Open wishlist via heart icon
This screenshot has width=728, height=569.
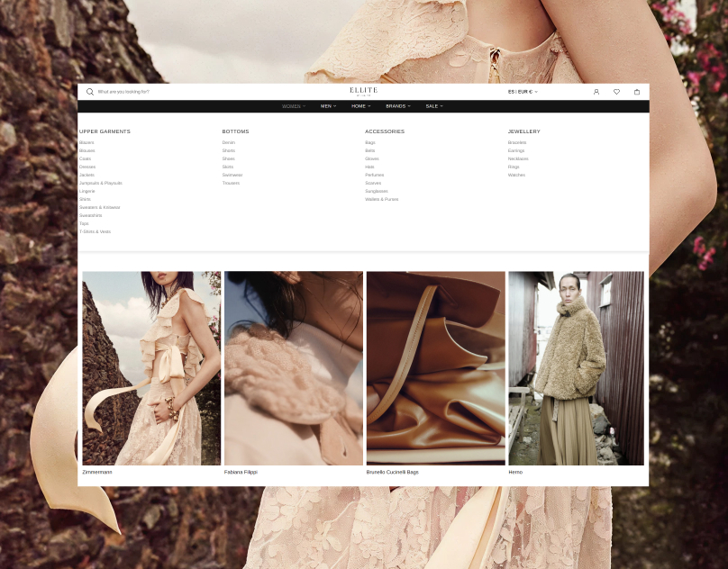(616, 92)
